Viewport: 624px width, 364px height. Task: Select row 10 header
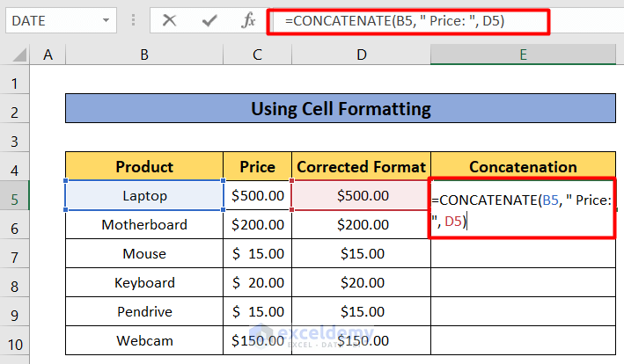click(x=15, y=340)
